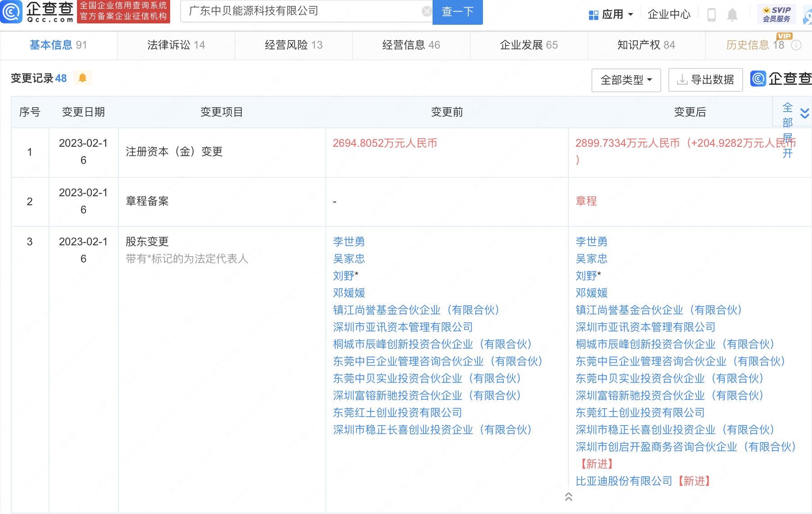
Task: Open 李世勇 in the 变更前 column
Action: 349,242
